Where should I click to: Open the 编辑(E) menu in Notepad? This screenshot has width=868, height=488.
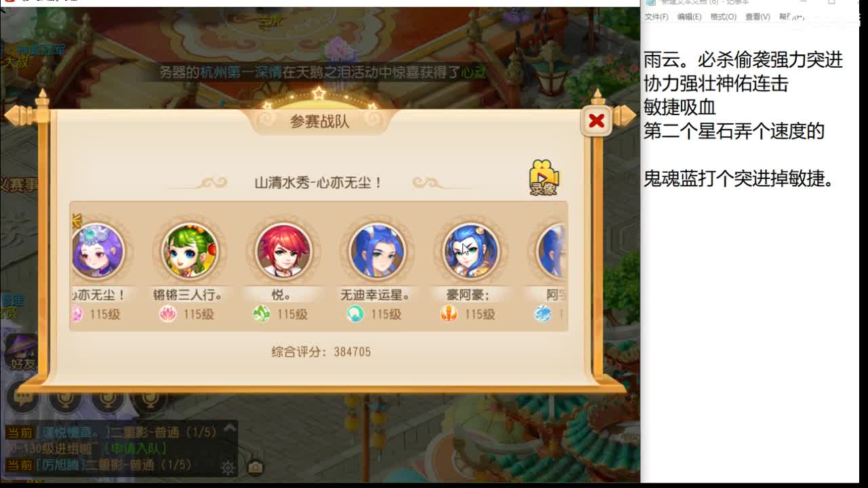(x=689, y=17)
